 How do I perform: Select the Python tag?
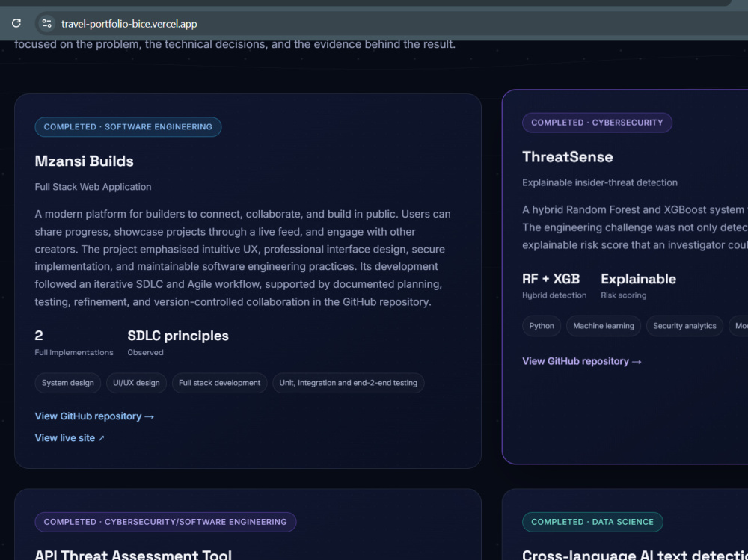coord(542,326)
